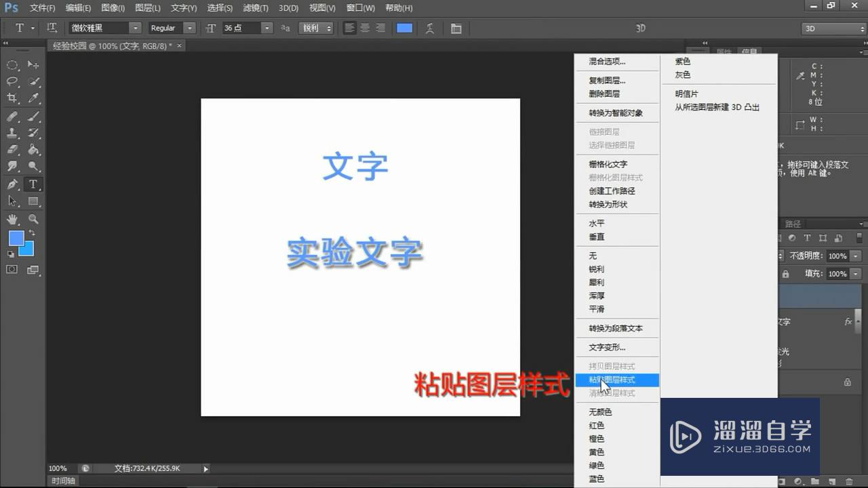The image size is (868, 488).
Task: Select the Eraser tool
Action: [x=12, y=150]
